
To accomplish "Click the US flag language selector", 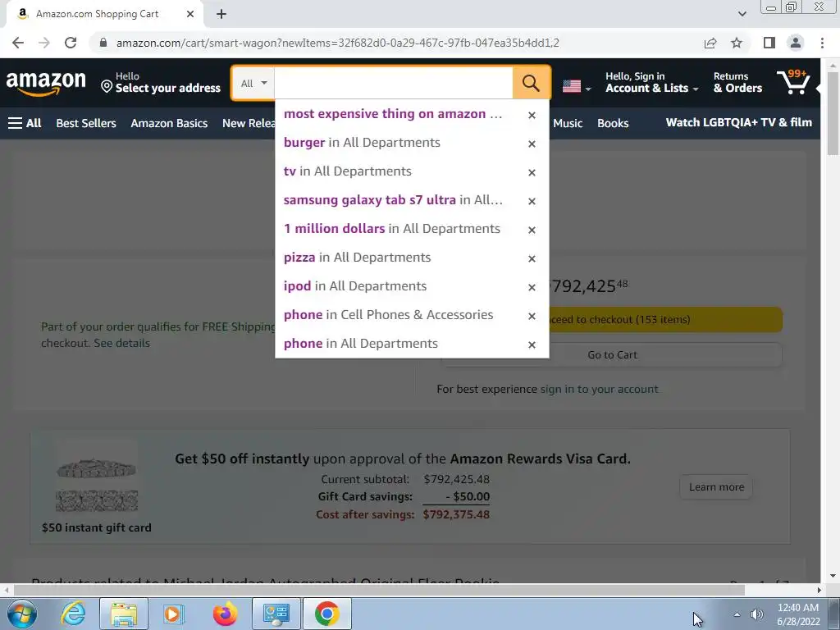I will pos(577,85).
